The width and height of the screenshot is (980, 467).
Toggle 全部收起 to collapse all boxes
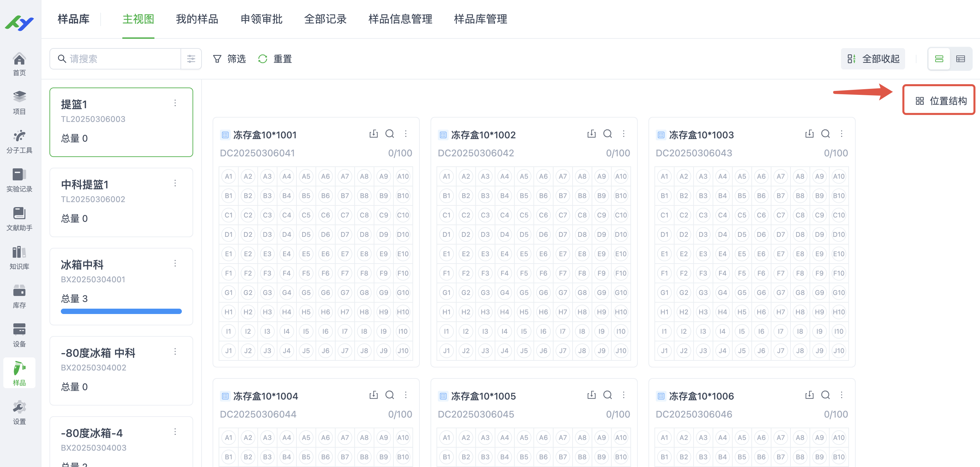click(x=873, y=58)
